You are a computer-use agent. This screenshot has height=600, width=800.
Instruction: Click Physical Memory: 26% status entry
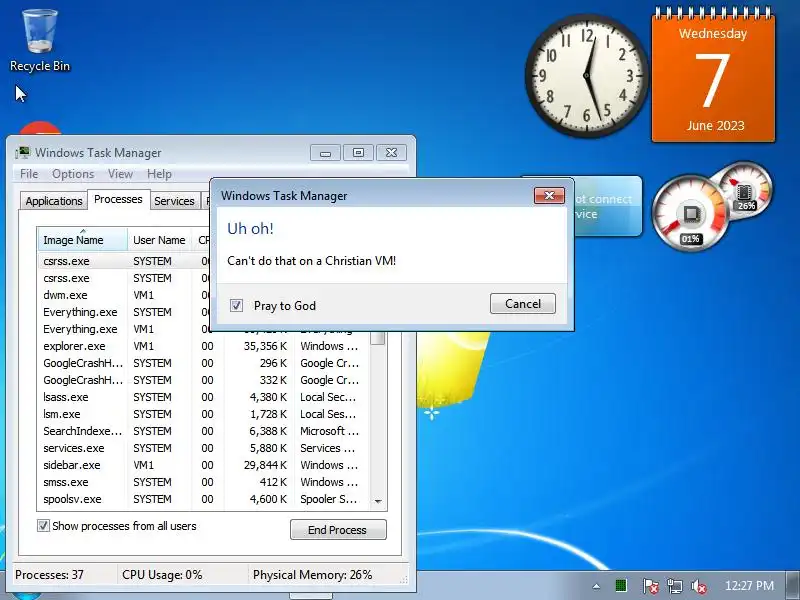[x=312, y=575]
